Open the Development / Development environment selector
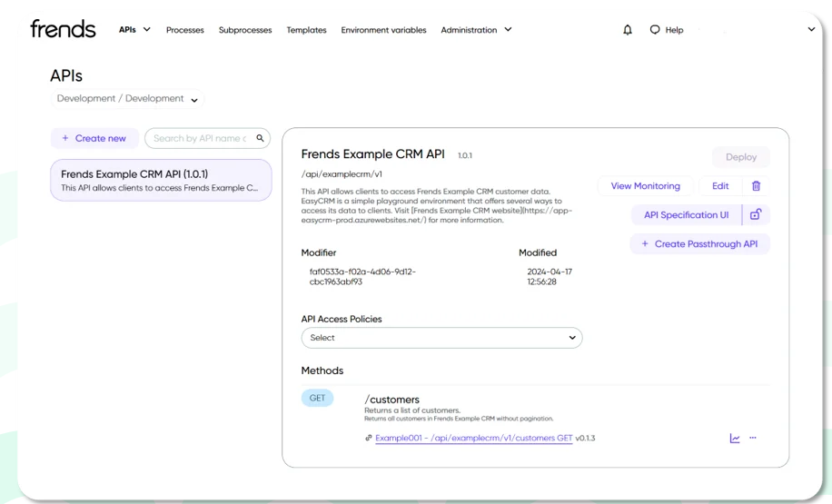This screenshot has width=832, height=504. point(127,99)
